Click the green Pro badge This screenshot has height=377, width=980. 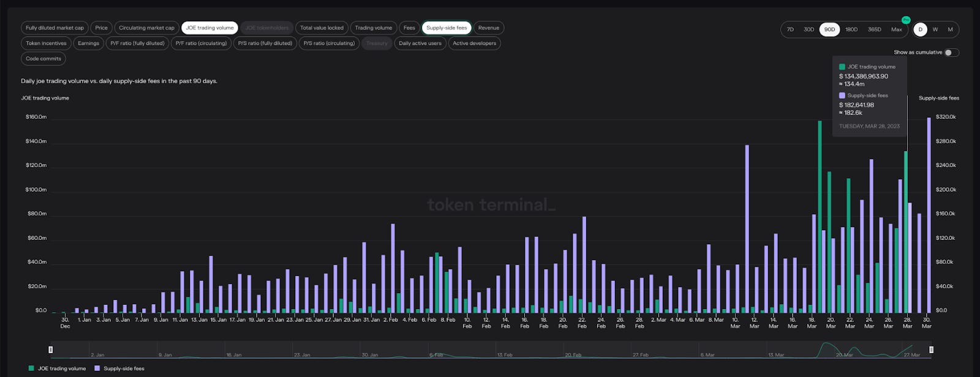pyautogui.click(x=906, y=20)
